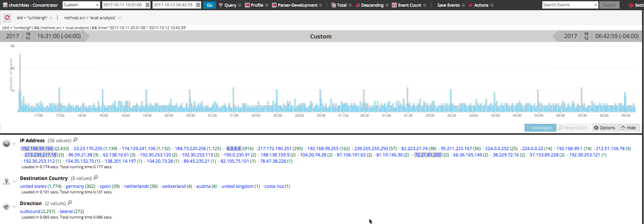Filter by outbound direction
Screen dimensions: 644x224
(30, 211)
